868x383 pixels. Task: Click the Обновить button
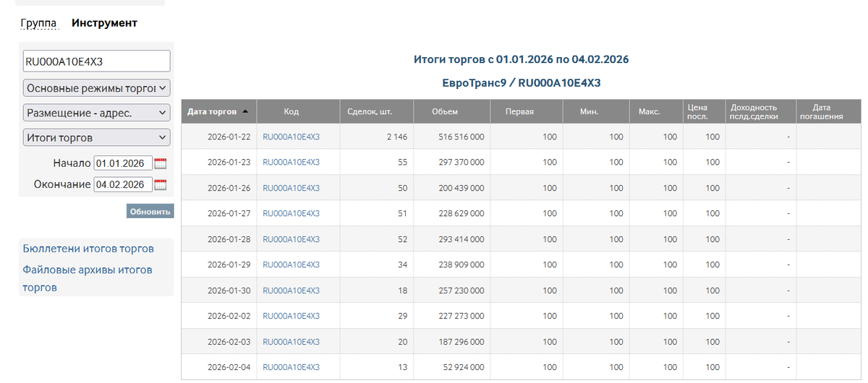coord(150,211)
